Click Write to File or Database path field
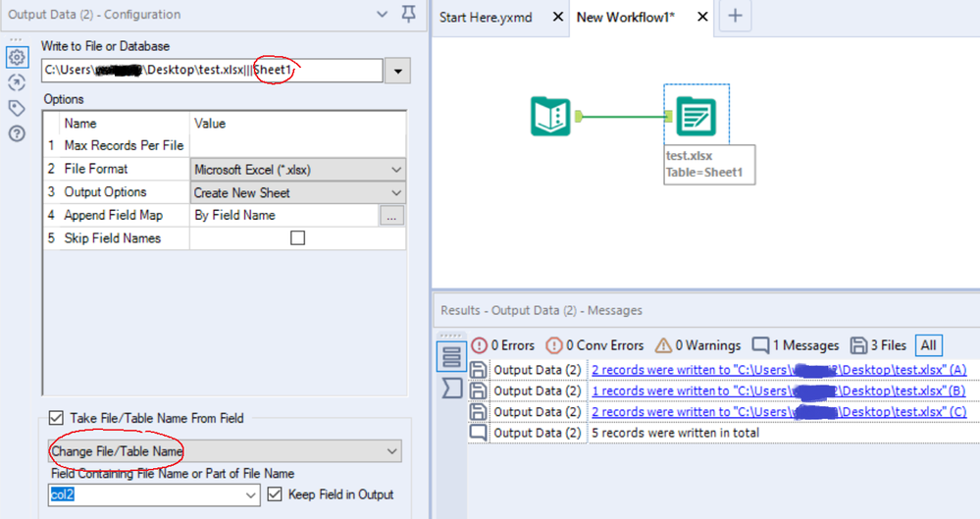The image size is (980, 519). pyautogui.click(x=212, y=70)
